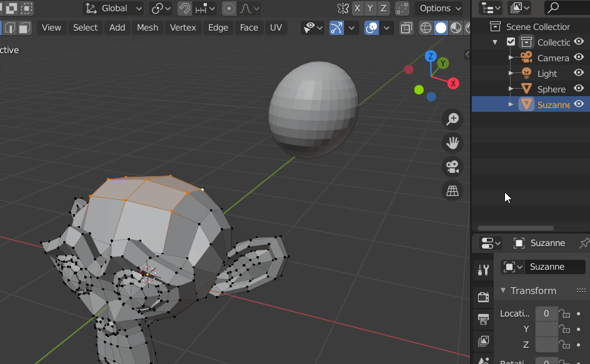Switch to solid shading

(x=441, y=28)
